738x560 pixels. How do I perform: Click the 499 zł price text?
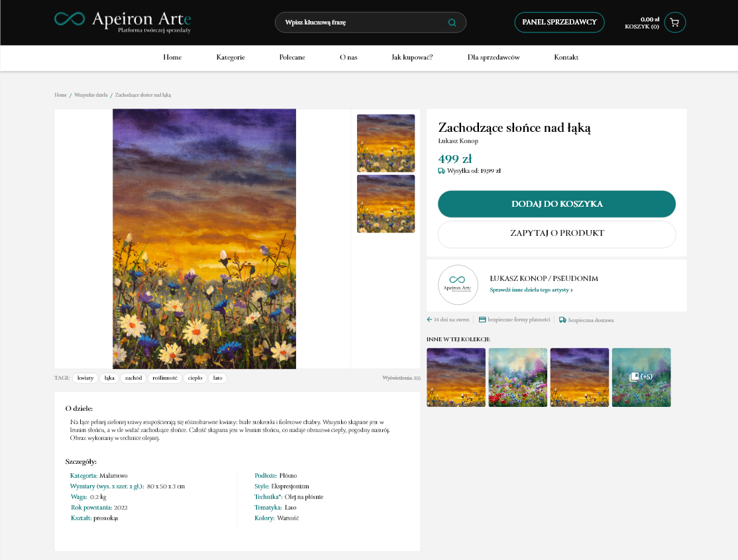(x=454, y=158)
